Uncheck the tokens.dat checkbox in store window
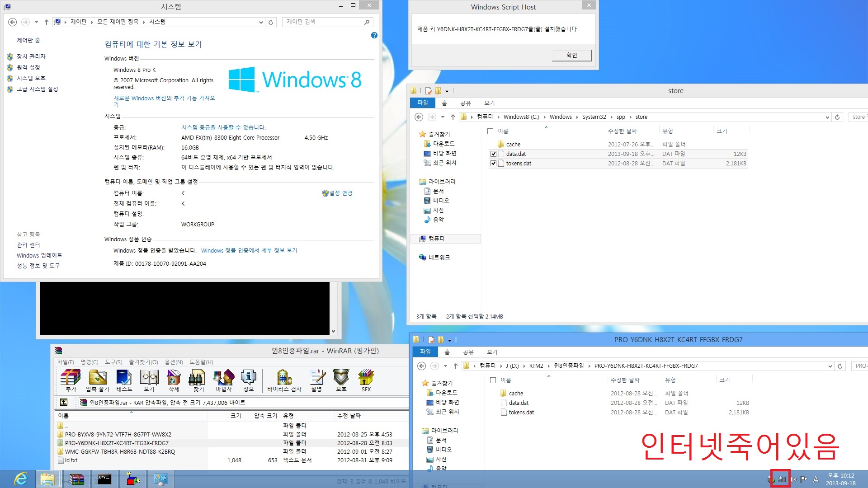This screenshot has height=488, width=868. 493,164
